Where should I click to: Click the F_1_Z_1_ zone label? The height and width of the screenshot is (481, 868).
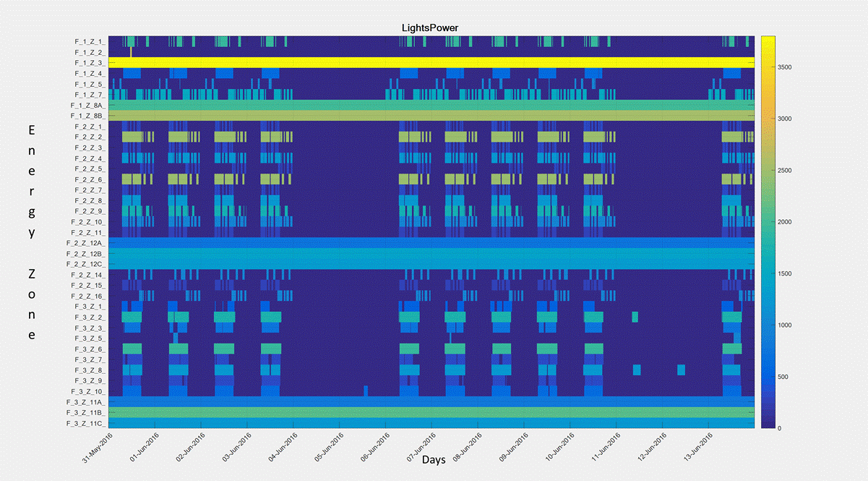(x=89, y=42)
